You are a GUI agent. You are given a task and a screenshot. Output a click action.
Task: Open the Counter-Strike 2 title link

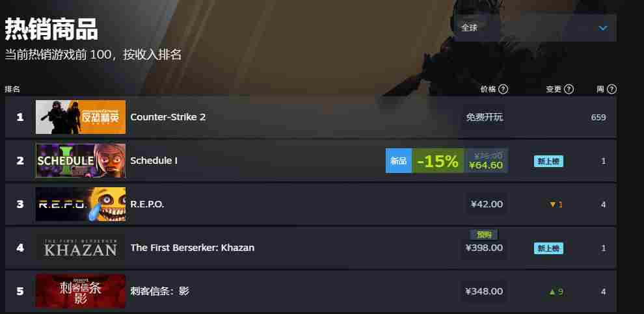[168, 117]
